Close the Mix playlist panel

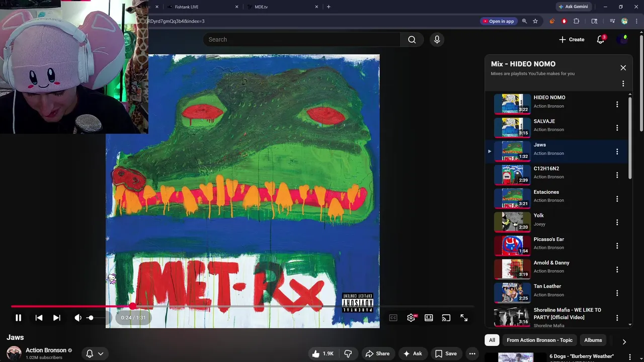click(623, 67)
